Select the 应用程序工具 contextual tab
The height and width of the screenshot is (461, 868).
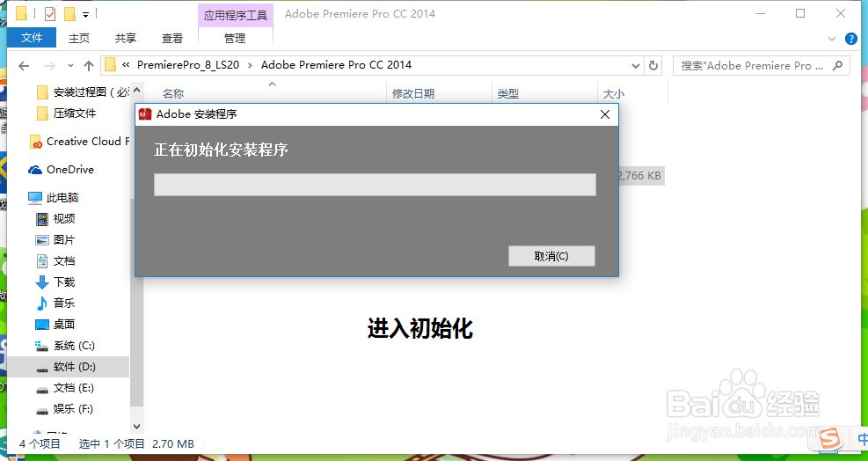coord(236,15)
